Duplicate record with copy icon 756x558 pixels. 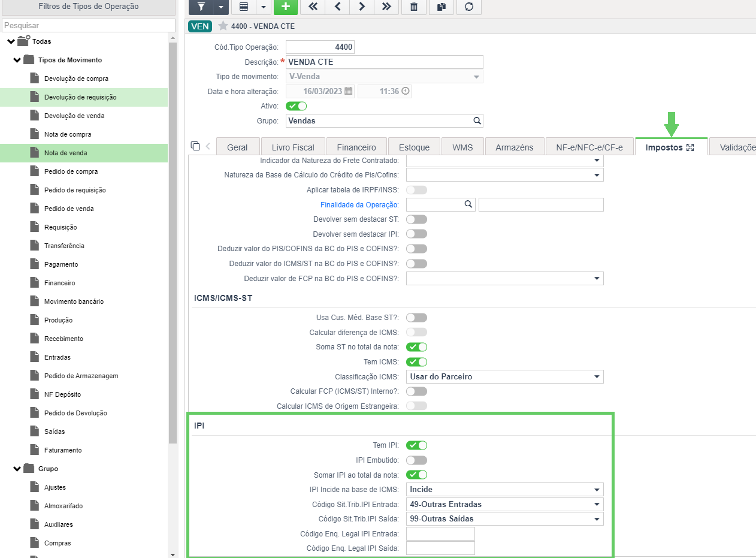click(x=441, y=7)
